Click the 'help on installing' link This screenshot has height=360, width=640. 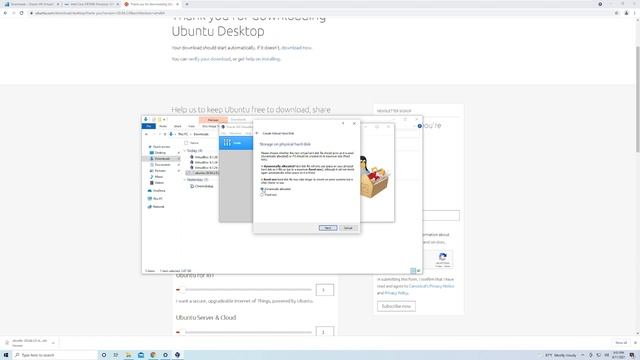pyautogui.click(x=263, y=59)
